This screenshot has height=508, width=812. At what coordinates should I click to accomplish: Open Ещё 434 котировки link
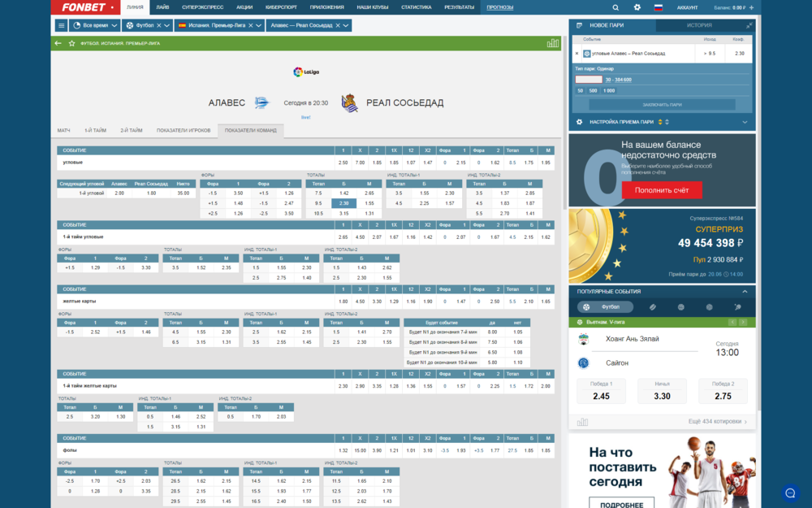tap(717, 421)
